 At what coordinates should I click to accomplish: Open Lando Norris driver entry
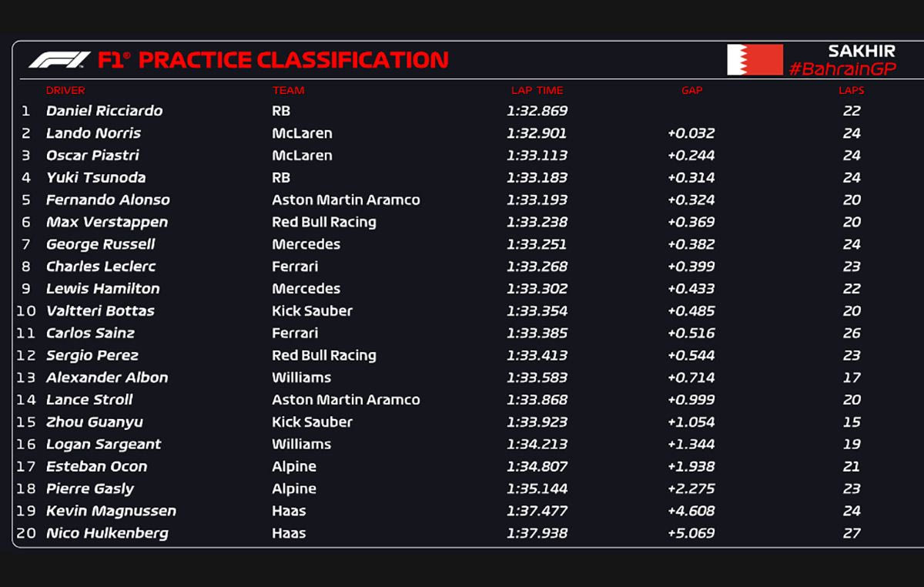(x=93, y=133)
